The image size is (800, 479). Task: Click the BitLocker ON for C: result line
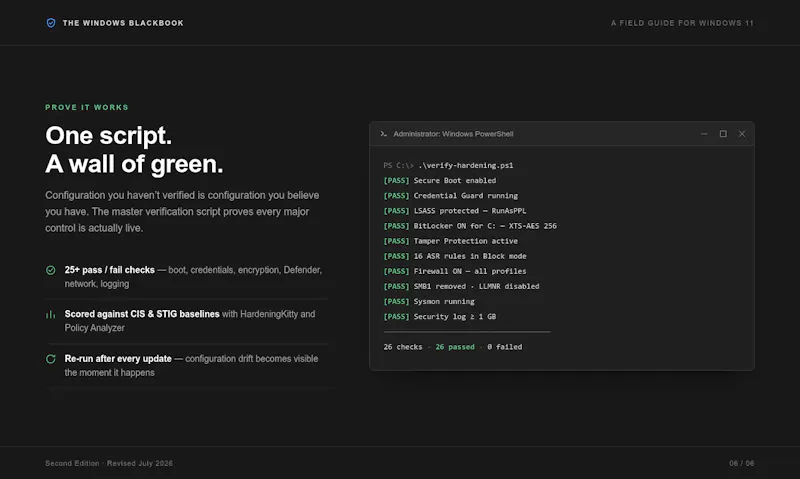pos(470,226)
